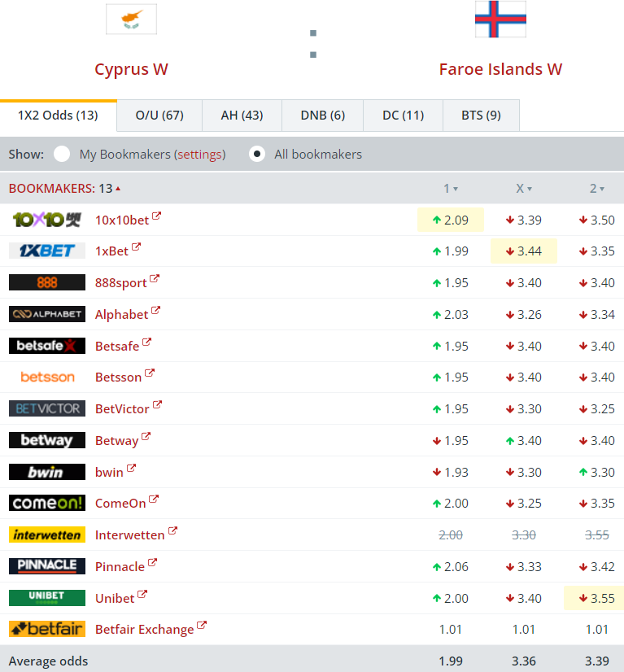Click the 1xBet bookmaker logo
Image resolution: width=624 pixels, height=672 pixels.
tap(46, 251)
